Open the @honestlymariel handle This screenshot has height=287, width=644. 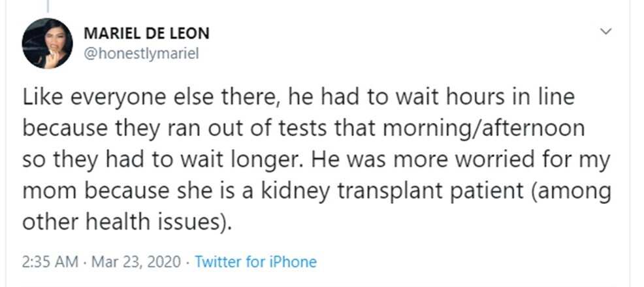click(x=141, y=54)
